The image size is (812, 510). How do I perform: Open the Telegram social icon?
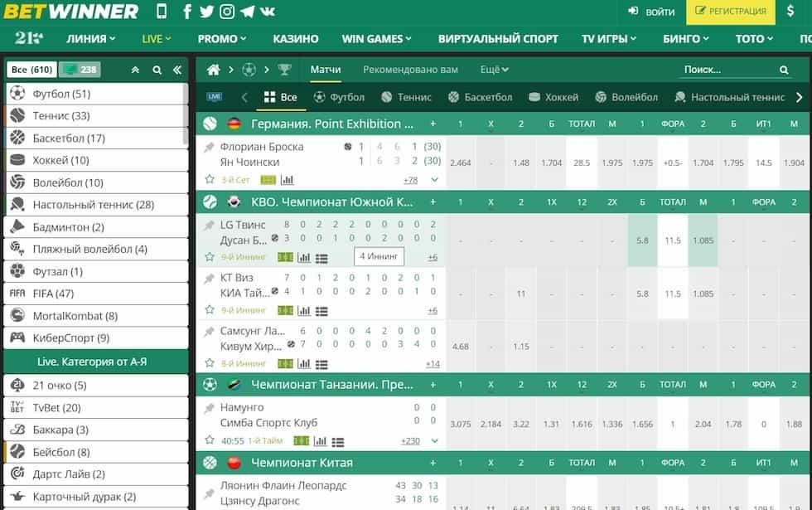click(247, 11)
